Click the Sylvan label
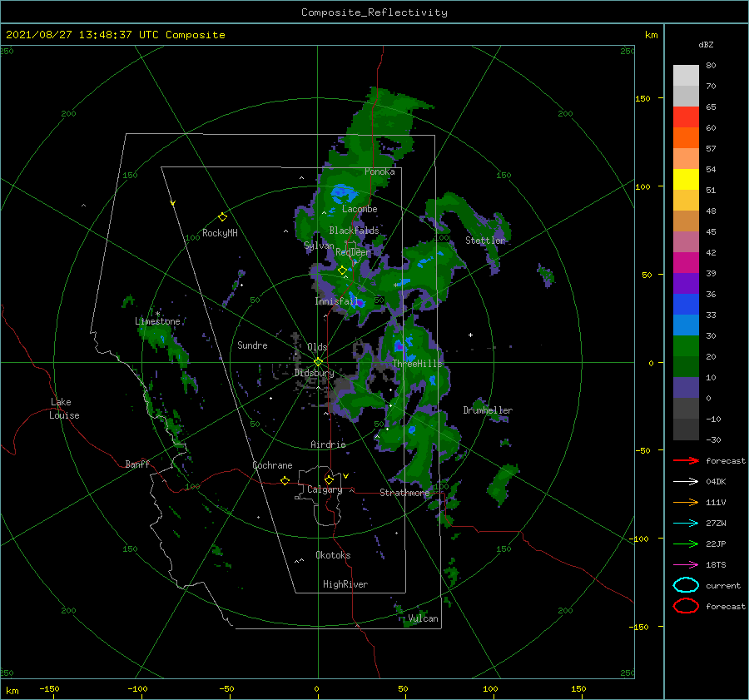This screenshot has width=749, height=700. coord(319,246)
